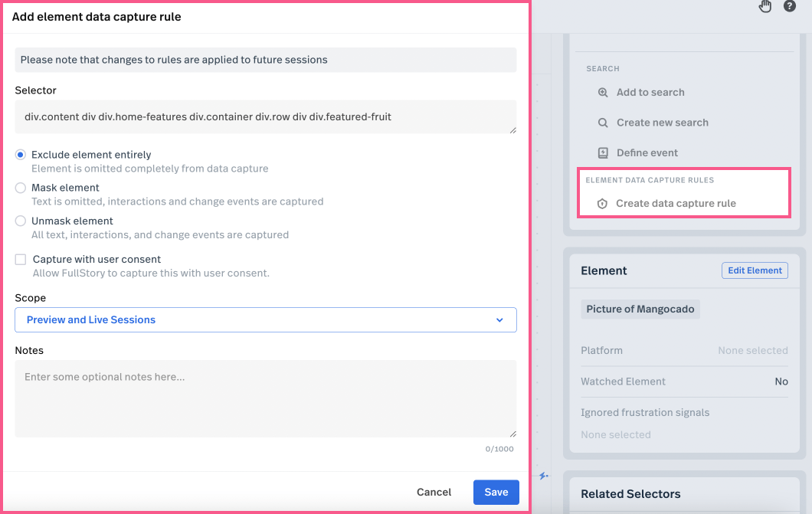Click the Picture of Mangocado tag

[x=640, y=309]
